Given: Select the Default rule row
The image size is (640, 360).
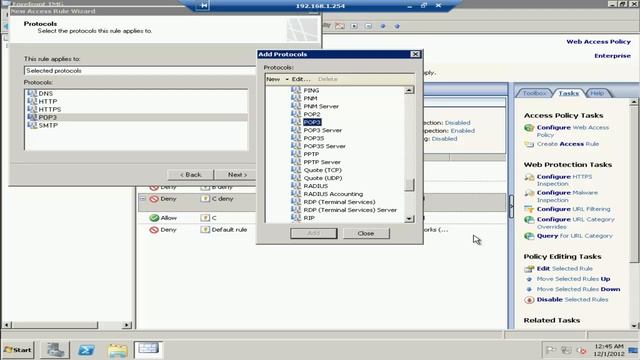Looking at the screenshot, I should pos(229,230).
